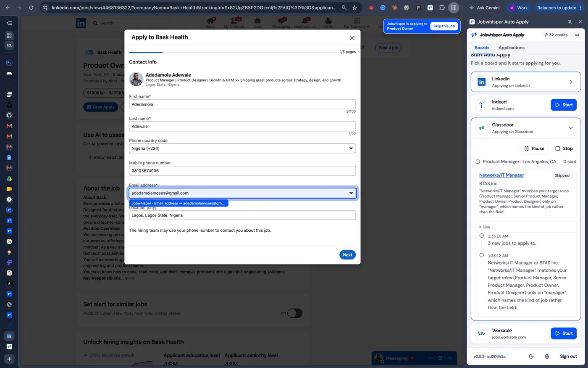This screenshot has width=588, height=368.
Task: Close the Apply to Bask Health dialog
Action: pyautogui.click(x=352, y=38)
